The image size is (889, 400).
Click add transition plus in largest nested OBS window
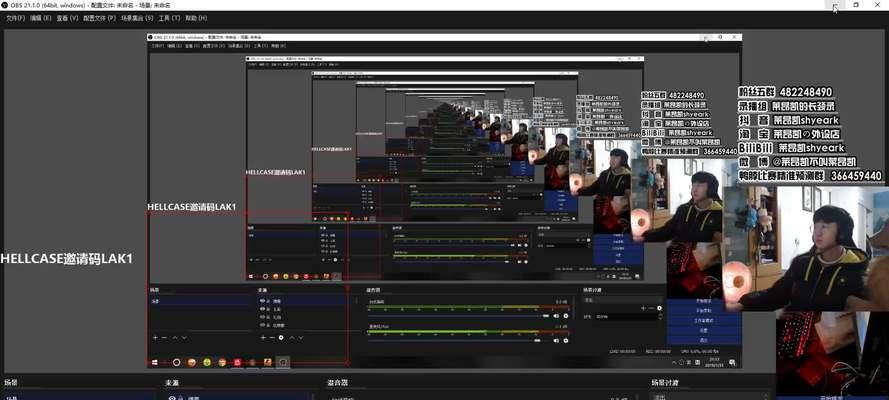(643, 308)
